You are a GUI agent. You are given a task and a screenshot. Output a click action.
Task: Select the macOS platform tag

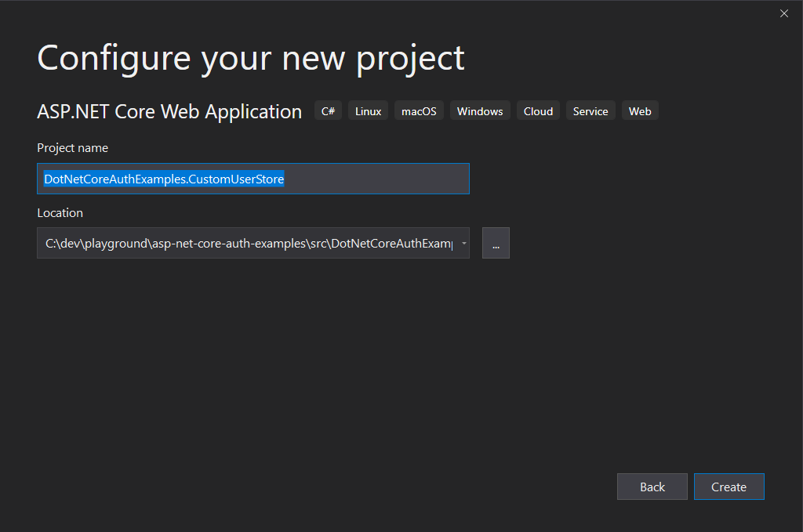(x=419, y=111)
